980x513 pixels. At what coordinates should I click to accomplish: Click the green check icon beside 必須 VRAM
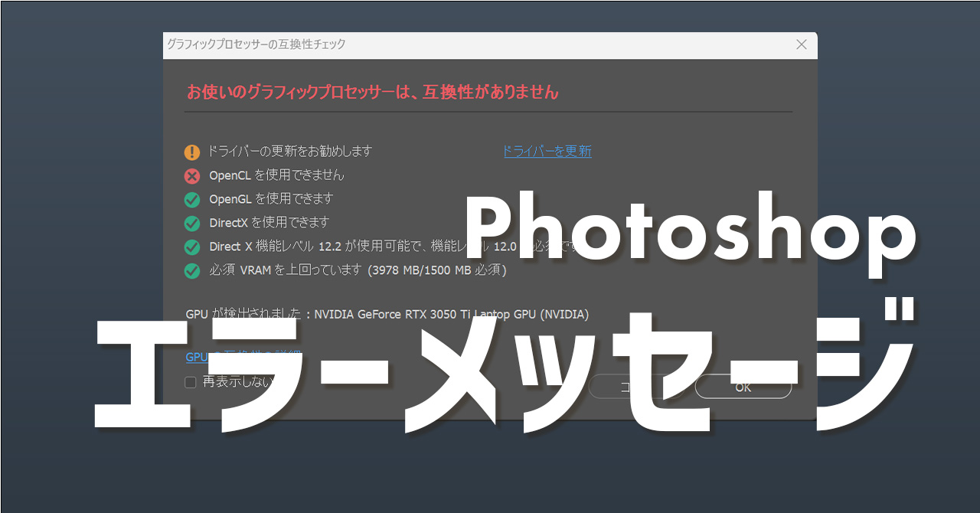point(192,270)
